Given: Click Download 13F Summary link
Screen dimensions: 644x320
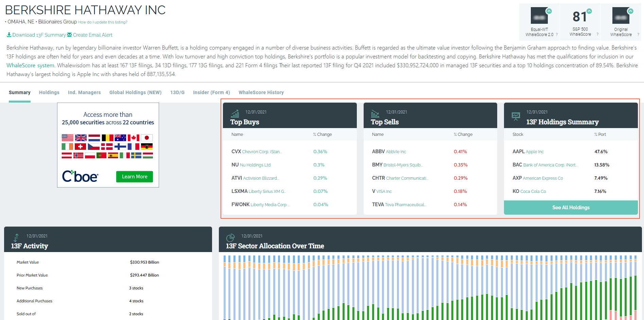Looking at the screenshot, I should click(x=39, y=35).
